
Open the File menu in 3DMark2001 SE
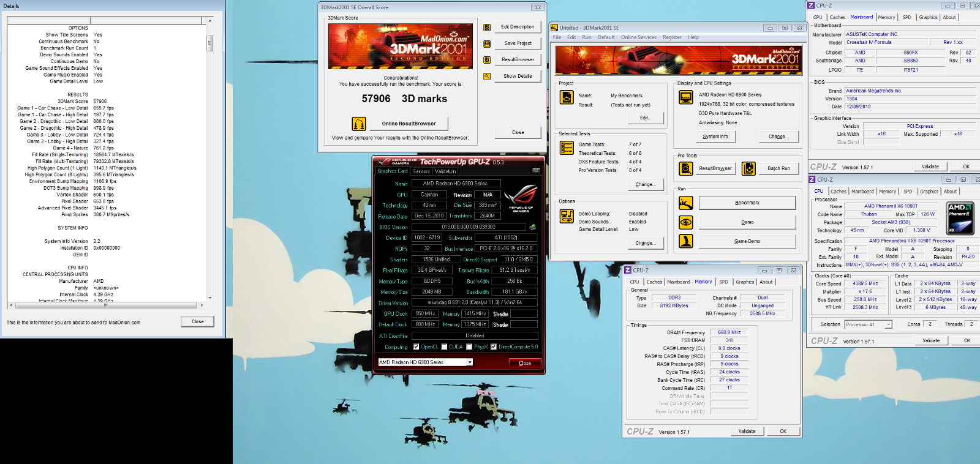click(557, 37)
